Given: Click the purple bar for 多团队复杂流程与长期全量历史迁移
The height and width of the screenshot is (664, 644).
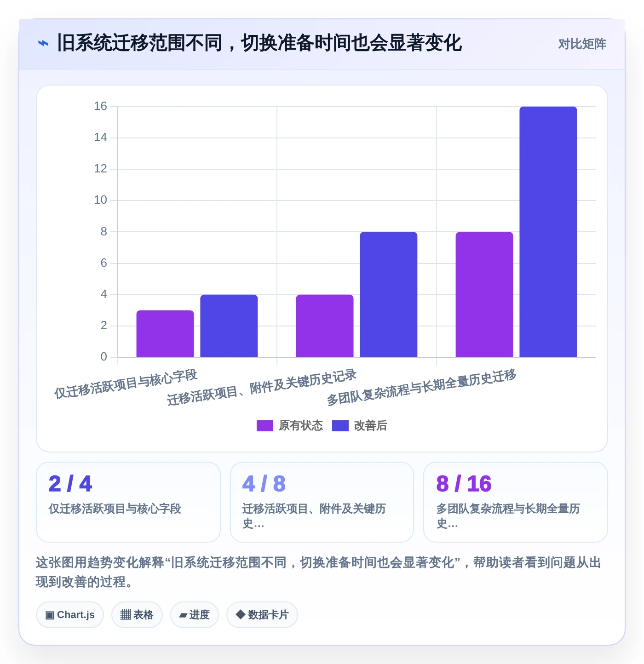Looking at the screenshot, I should pyautogui.click(x=484, y=295).
